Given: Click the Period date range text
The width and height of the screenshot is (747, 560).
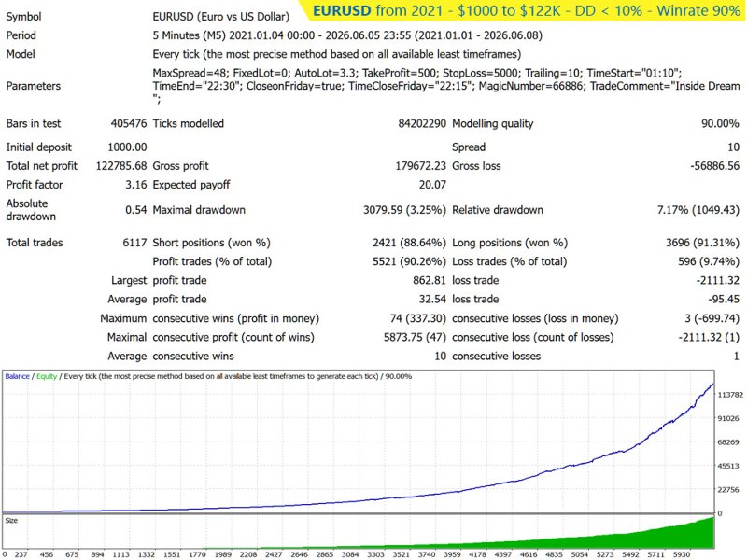Looking at the screenshot, I should coord(347,35).
